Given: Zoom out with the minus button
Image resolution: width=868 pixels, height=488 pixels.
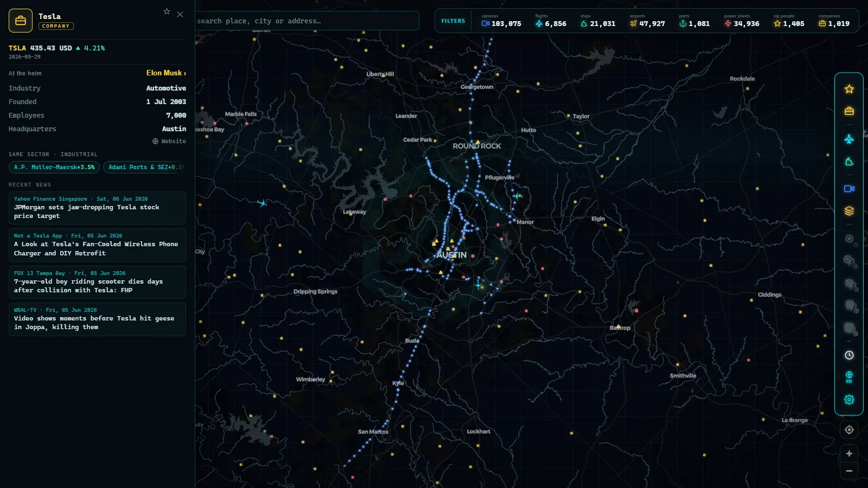Looking at the screenshot, I should point(849,471).
